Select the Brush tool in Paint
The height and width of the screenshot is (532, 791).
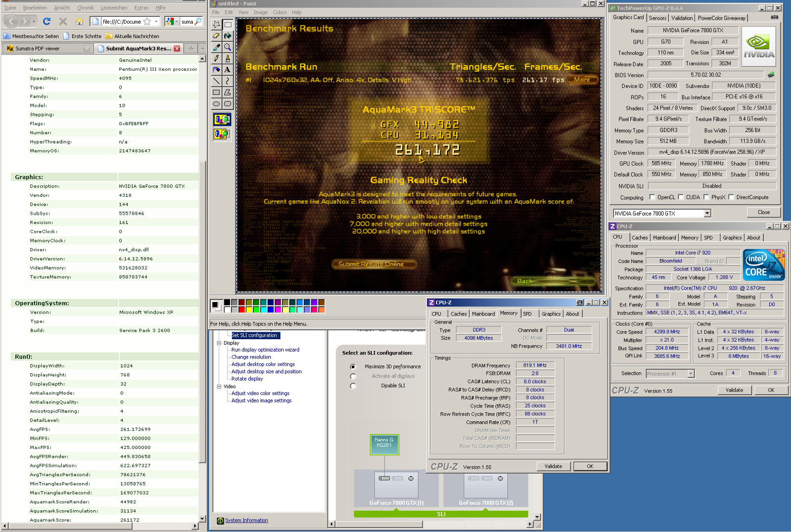pyautogui.click(x=227, y=58)
